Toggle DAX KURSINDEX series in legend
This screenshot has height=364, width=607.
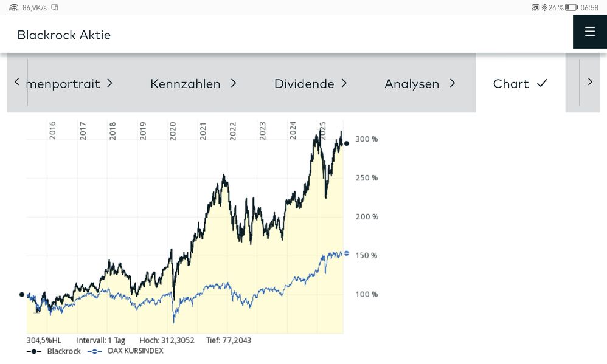125,351
